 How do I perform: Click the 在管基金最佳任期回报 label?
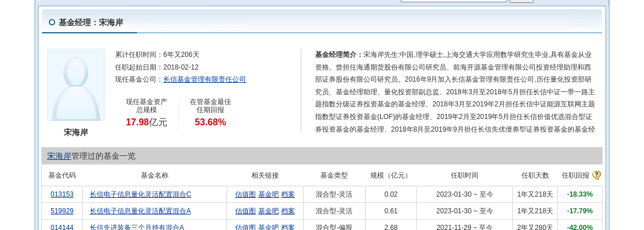tap(210, 106)
